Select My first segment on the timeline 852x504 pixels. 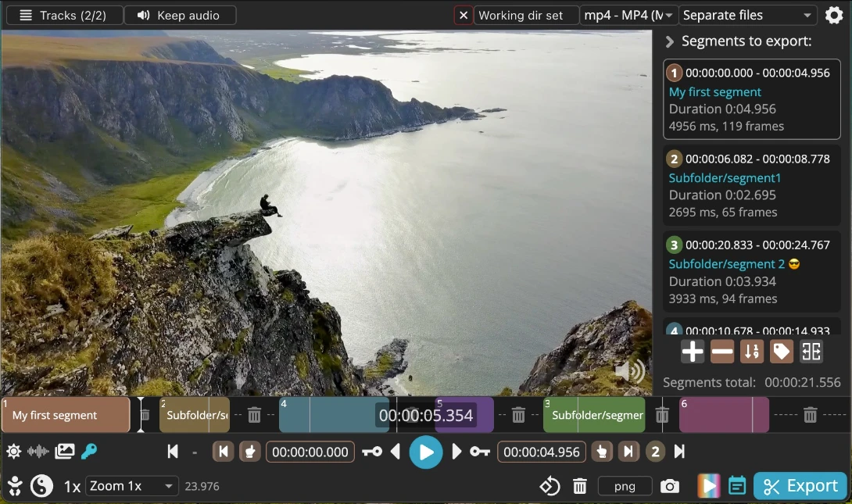[66, 415]
